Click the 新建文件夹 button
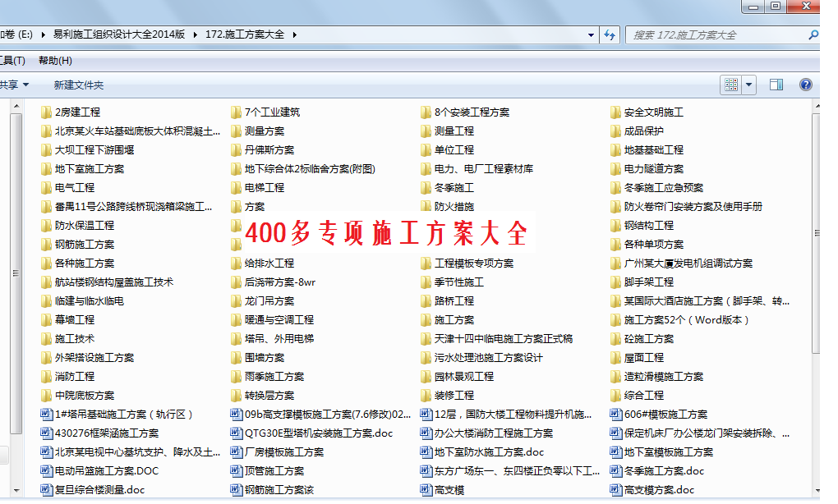Screen dimensions: 838x504 [x=79, y=85]
